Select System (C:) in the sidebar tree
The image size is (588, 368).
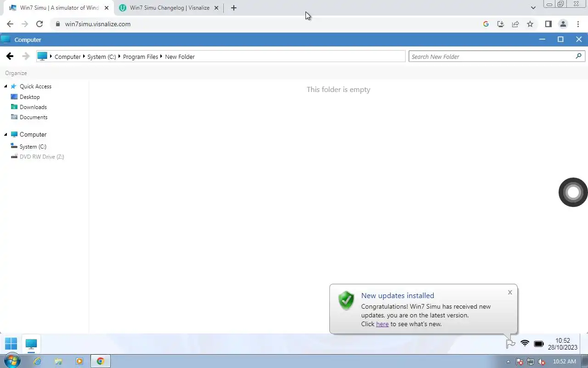pos(33,146)
